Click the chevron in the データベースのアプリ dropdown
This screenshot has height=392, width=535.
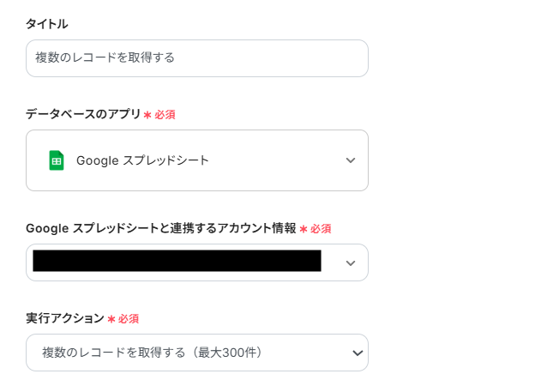point(350,160)
